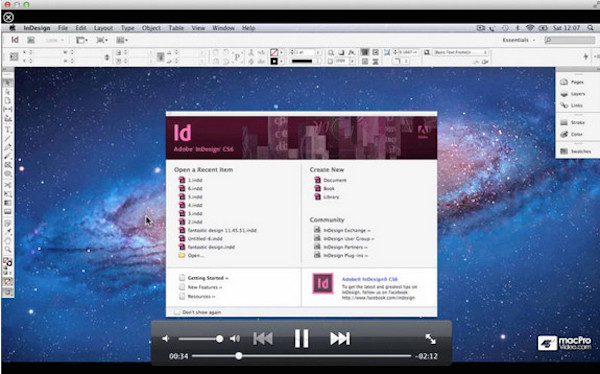Toggle full screen video mode
Viewport: 600px width, 374px height.
tap(430, 339)
